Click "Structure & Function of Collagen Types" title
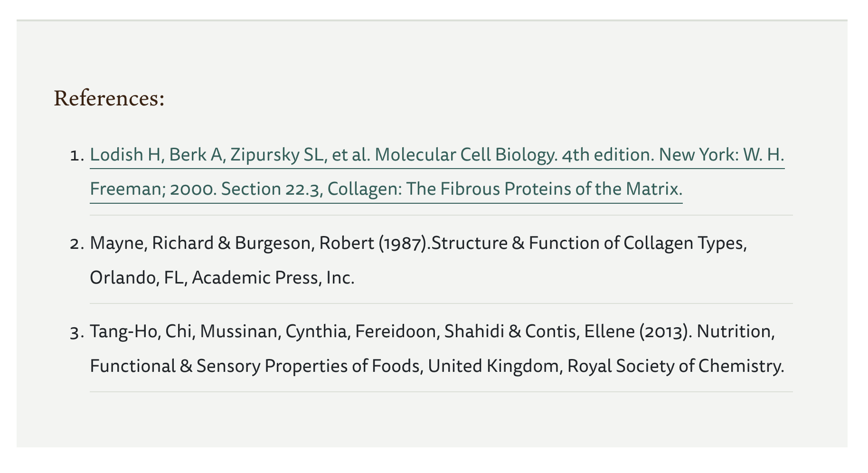868x473 pixels. (589, 244)
